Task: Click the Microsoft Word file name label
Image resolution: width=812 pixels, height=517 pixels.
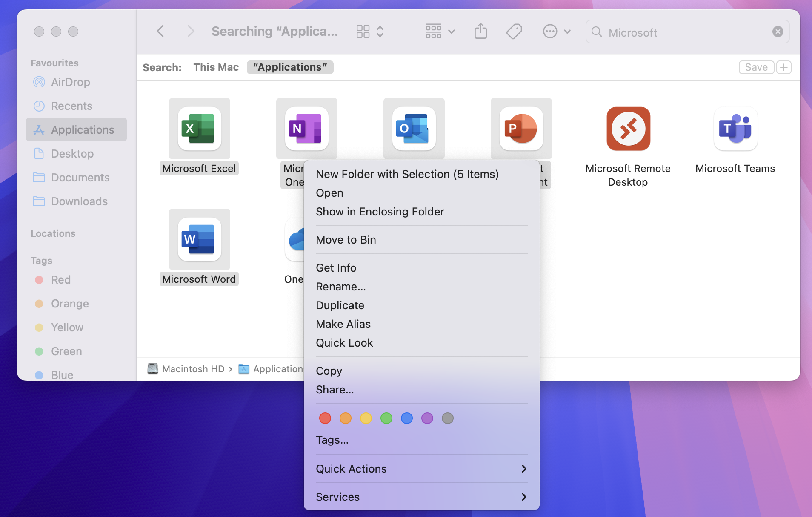Action: click(x=199, y=279)
